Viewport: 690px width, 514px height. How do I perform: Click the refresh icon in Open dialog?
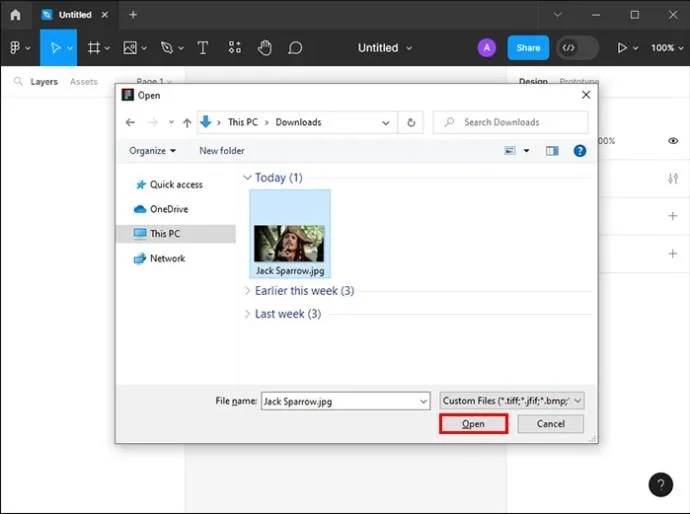(x=411, y=122)
